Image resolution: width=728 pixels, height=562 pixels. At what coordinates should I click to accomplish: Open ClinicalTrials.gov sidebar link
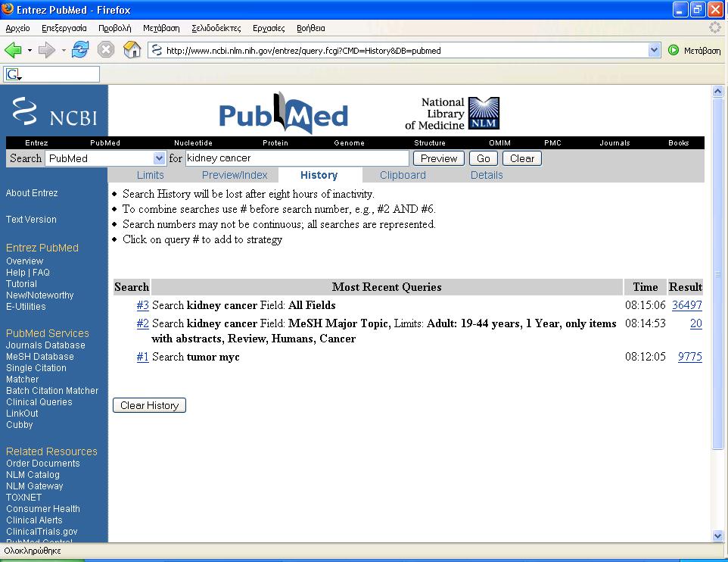point(42,531)
